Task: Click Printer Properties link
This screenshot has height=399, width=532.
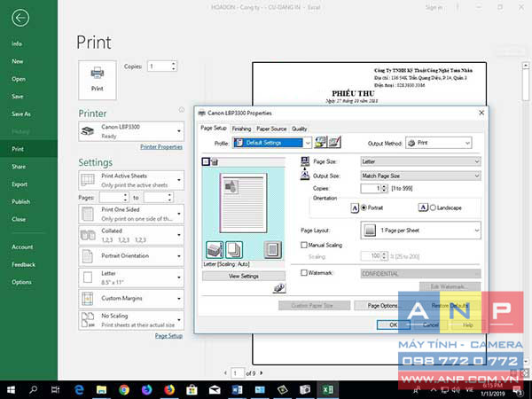Action: (161, 147)
